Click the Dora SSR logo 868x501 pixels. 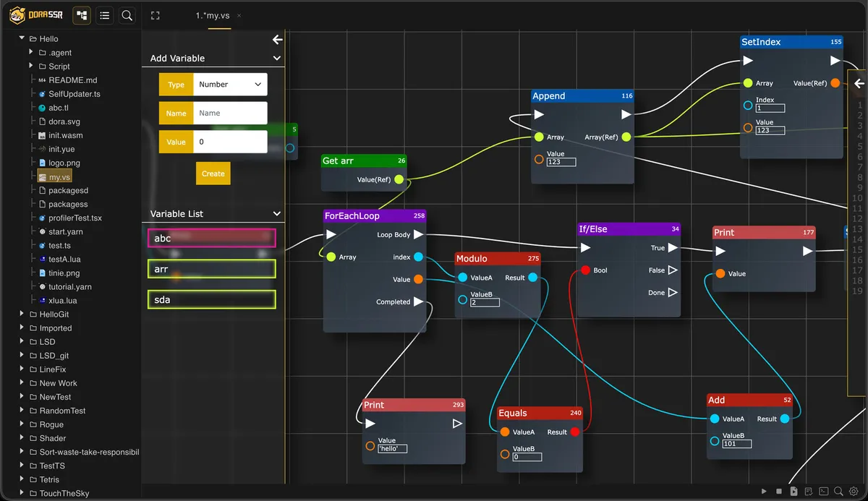coord(38,15)
